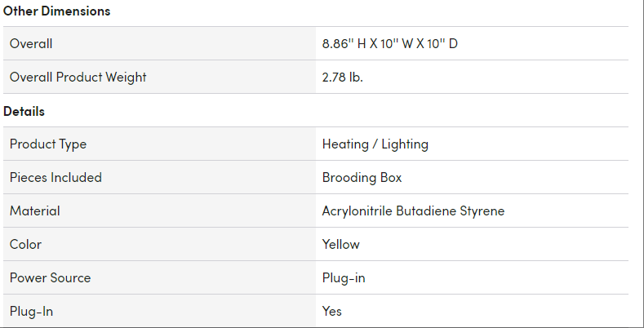Click the 8.86'' H height value
644x328 pixels.
tap(344, 44)
